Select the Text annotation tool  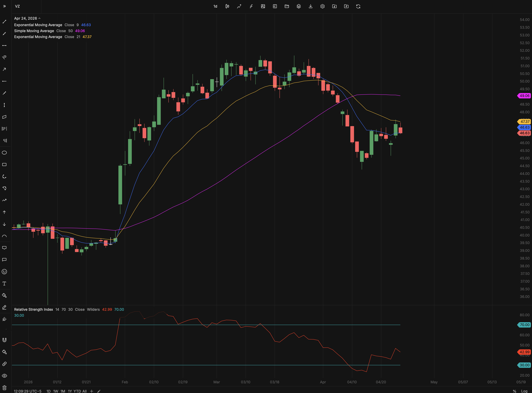tap(4, 283)
